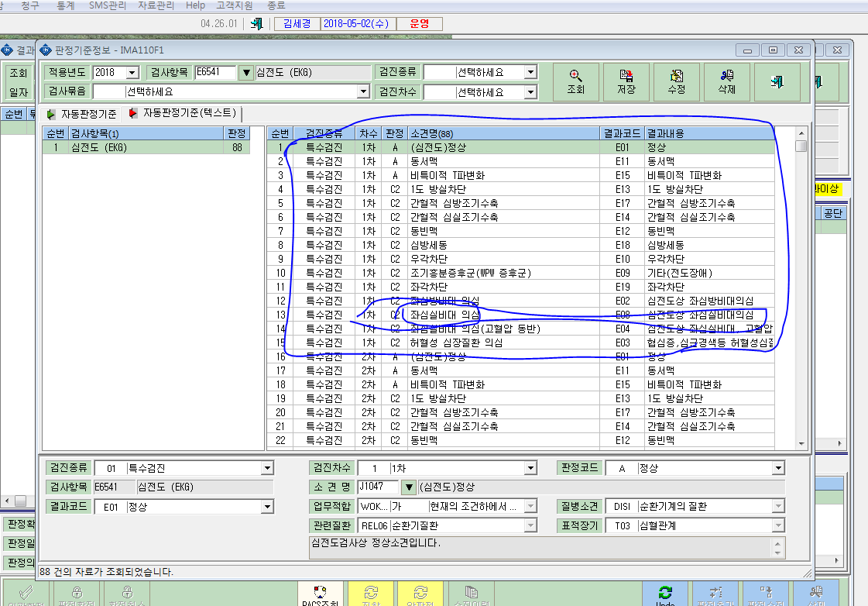Viewport: 868px width, 606px height.
Task: Click the PACS조회 icon at bottom
Action: click(x=320, y=594)
